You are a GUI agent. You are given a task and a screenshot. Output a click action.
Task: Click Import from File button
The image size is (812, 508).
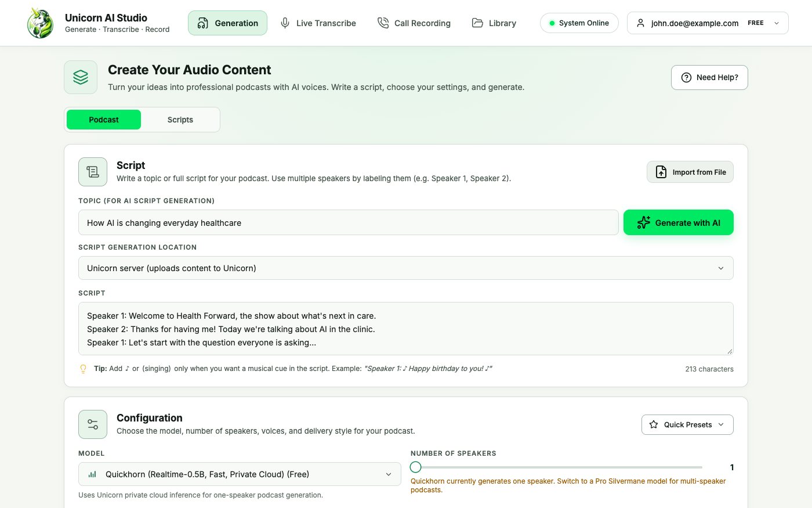click(690, 172)
